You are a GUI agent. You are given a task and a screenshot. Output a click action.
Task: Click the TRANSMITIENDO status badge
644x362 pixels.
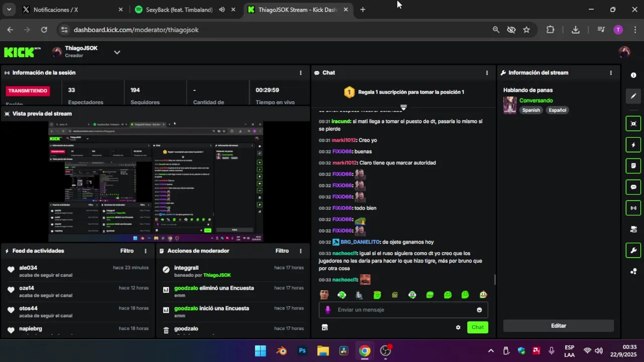(28, 91)
